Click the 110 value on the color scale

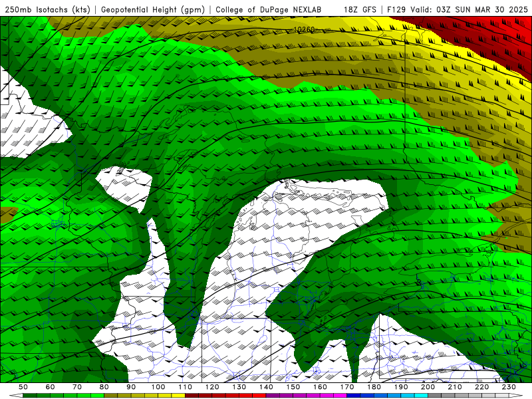[186, 387]
